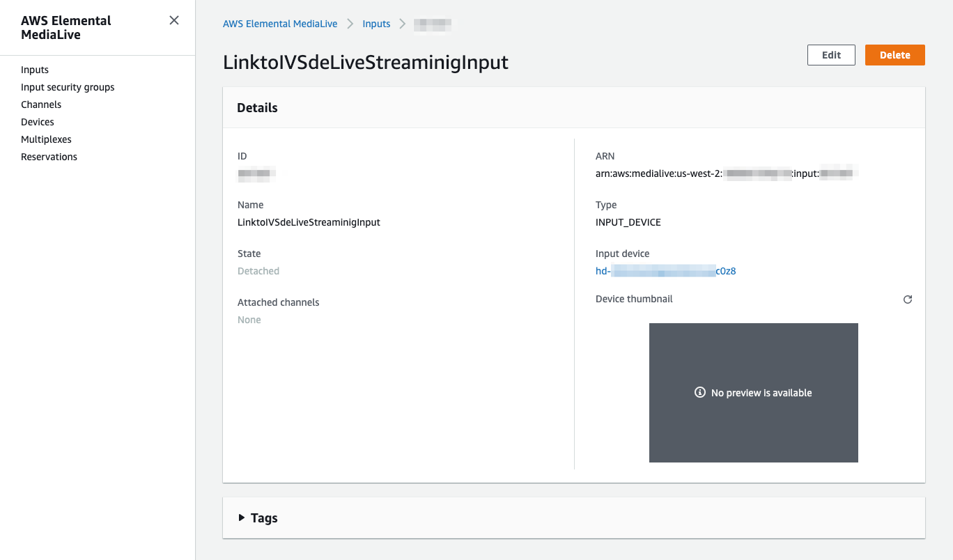
Task: Open the linked input device details
Action: [665, 270]
